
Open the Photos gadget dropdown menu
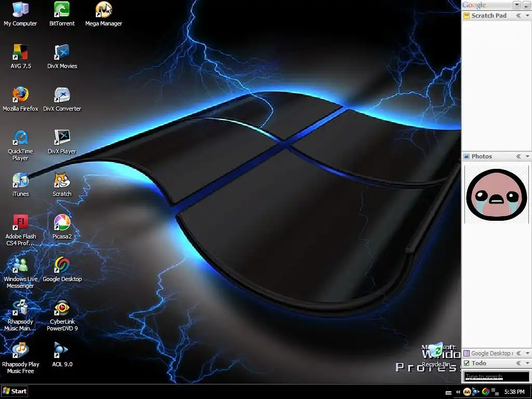point(527,156)
